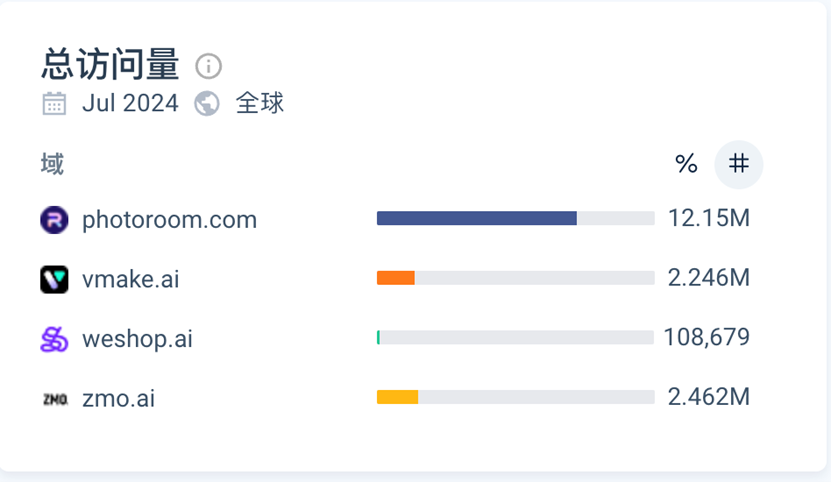Switch to percentage view

click(686, 164)
